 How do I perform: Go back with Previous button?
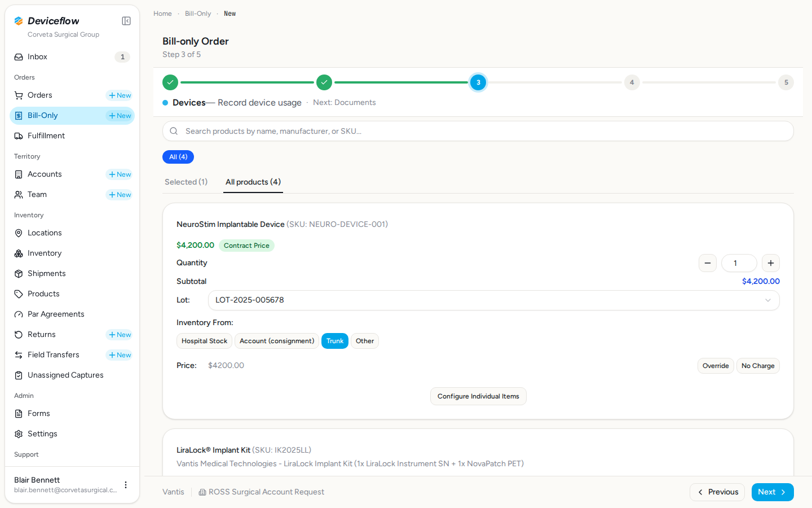717,492
